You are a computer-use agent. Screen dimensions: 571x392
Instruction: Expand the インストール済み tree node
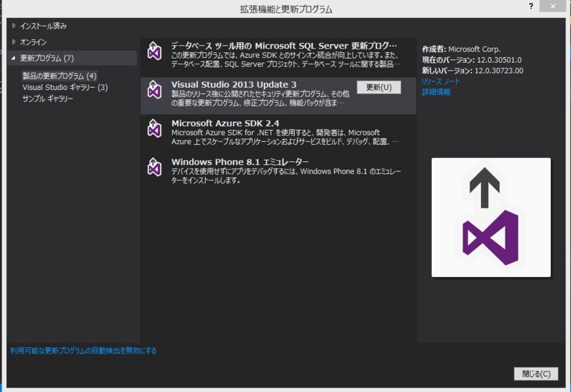pos(14,26)
